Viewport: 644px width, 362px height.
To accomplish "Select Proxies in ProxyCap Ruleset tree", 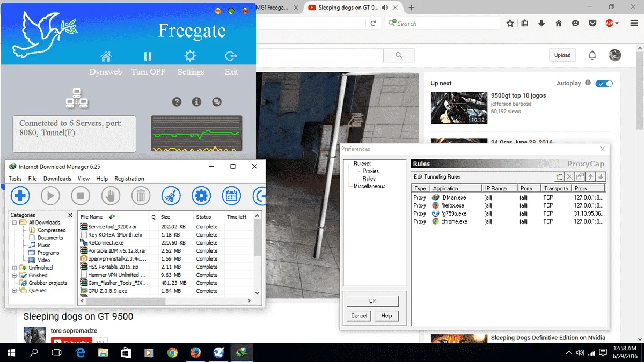I will pos(370,171).
